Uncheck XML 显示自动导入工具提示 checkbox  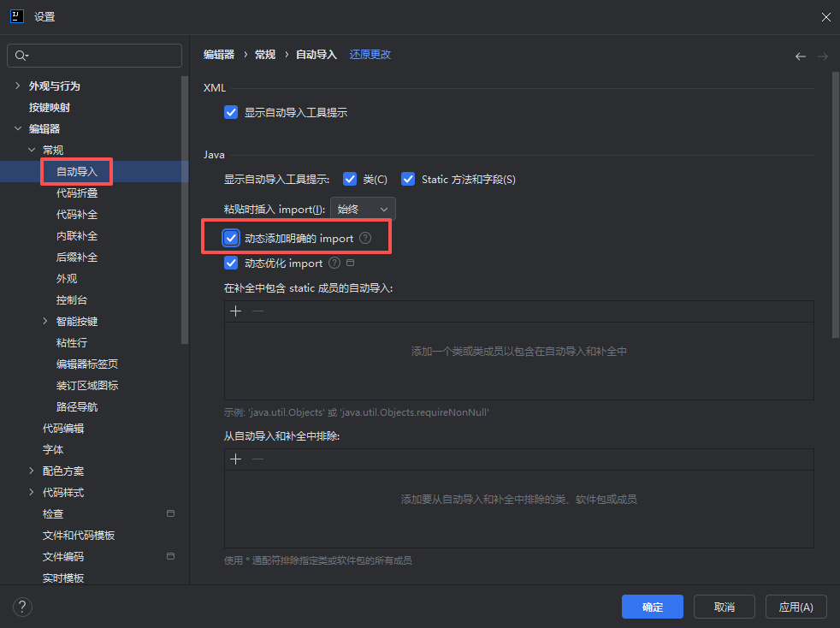(x=230, y=112)
